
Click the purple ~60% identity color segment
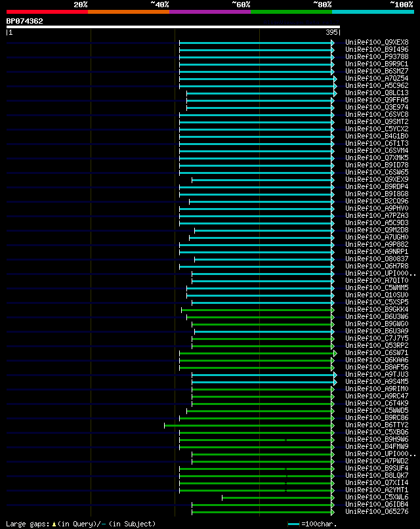pos(210,12)
